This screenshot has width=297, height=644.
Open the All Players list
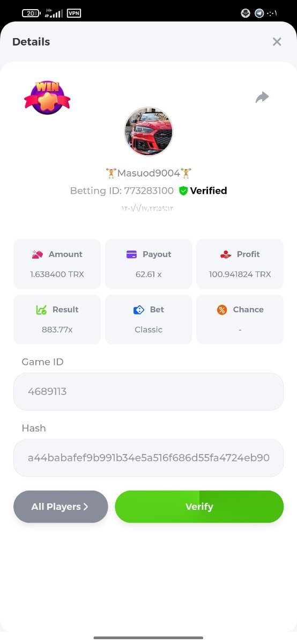point(61,507)
